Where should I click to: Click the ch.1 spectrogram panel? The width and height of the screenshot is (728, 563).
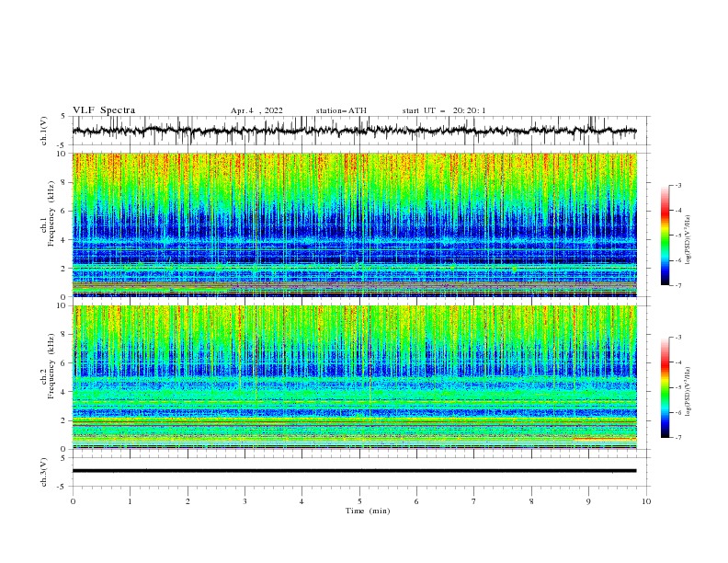pyautogui.click(x=354, y=224)
